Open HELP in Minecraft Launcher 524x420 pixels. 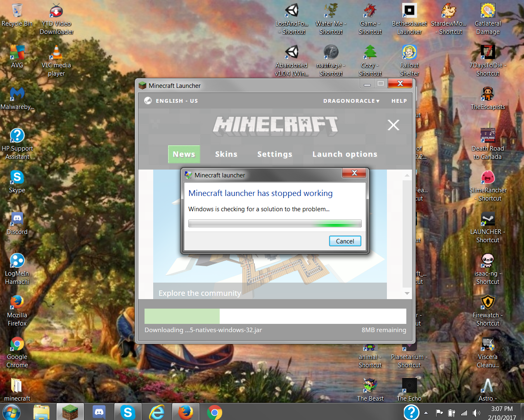(x=399, y=101)
